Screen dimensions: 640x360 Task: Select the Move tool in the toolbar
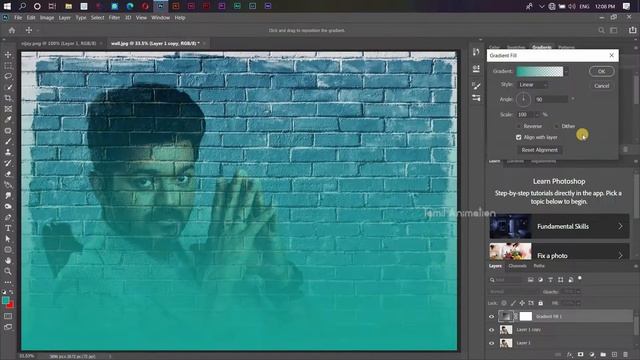[8, 55]
